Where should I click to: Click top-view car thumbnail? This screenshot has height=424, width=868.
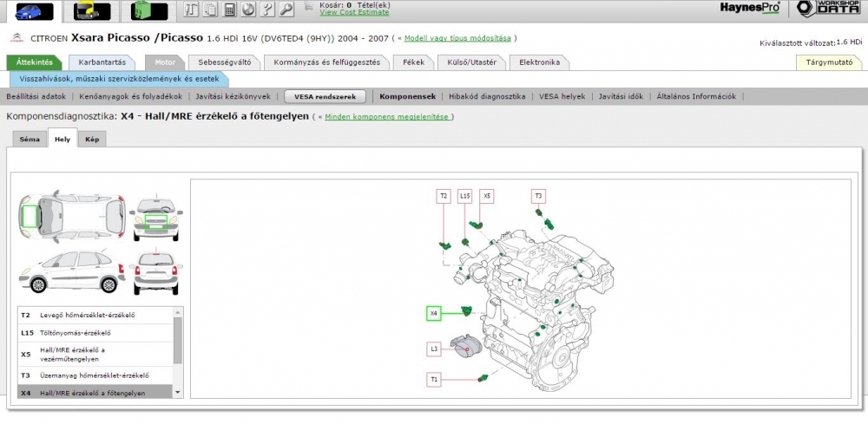(x=72, y=217)
